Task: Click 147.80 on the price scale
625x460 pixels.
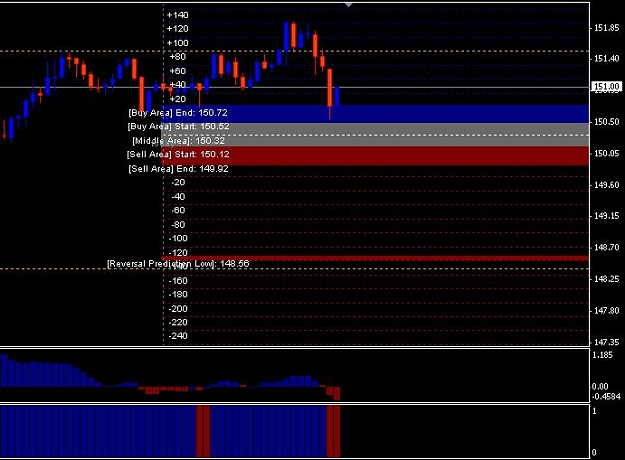Action: click(x=607, y=311)
